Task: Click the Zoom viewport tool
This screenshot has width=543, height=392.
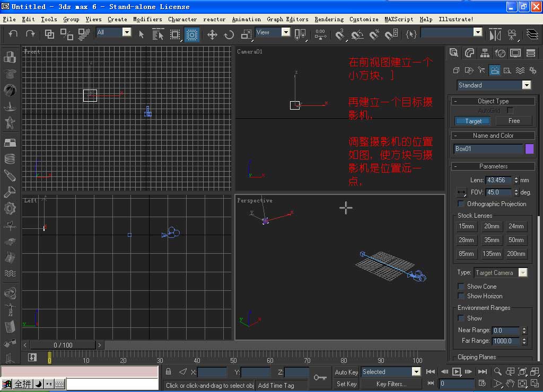Action: click(x=497, y=371)
